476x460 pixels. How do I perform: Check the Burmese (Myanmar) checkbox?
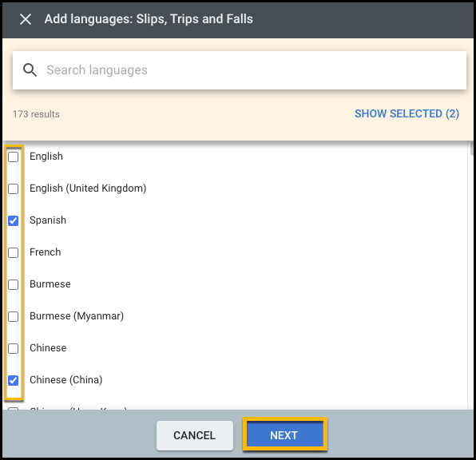(13, 316)
